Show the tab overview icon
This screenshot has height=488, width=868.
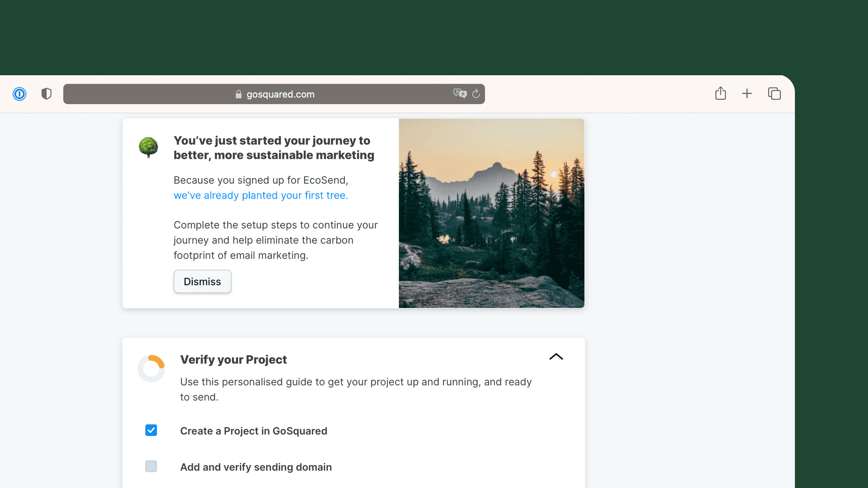[774, 94]
